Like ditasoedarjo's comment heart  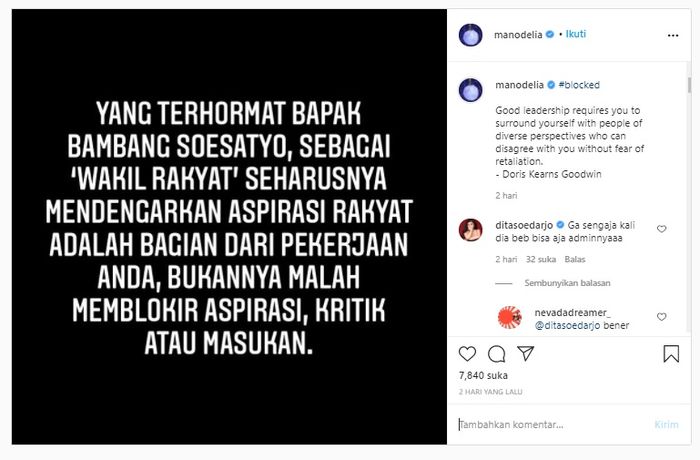[662, 229]
